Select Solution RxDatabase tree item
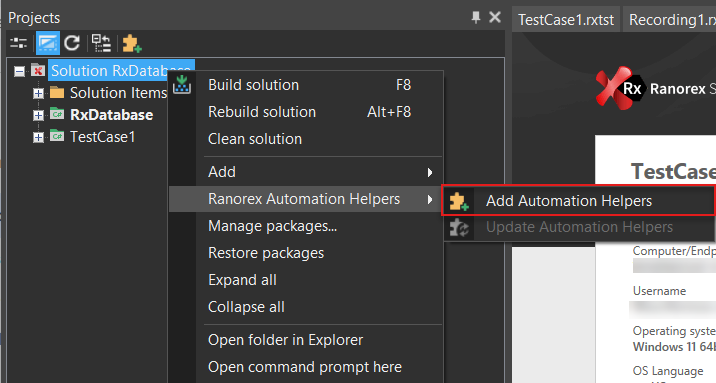 (x=121, y=70)
